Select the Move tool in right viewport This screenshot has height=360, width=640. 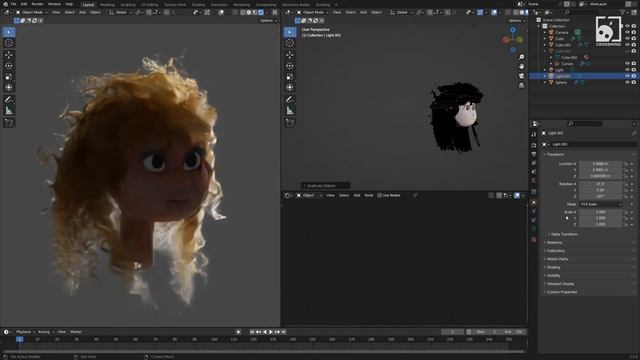pos(290,55)
